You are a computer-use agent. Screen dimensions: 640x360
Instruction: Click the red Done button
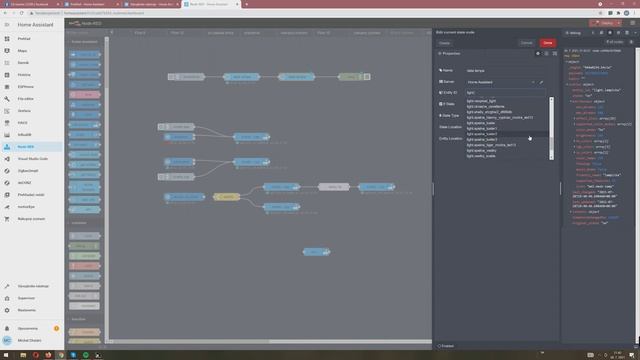tap(548, 43)
